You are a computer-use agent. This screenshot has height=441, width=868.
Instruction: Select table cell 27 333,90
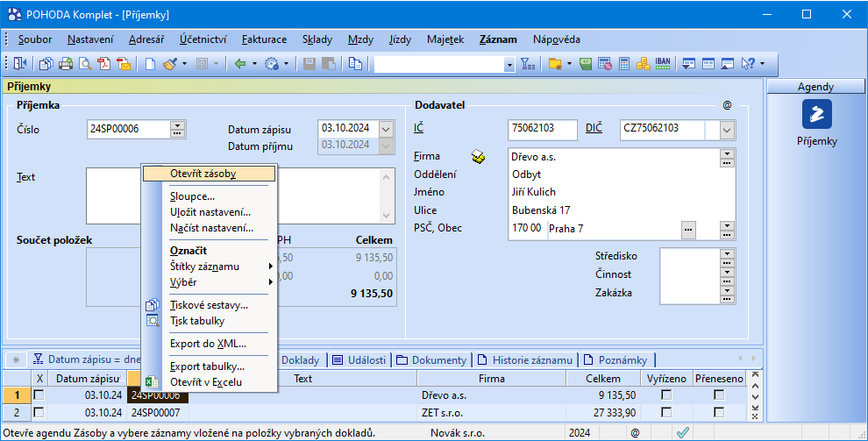601,413
